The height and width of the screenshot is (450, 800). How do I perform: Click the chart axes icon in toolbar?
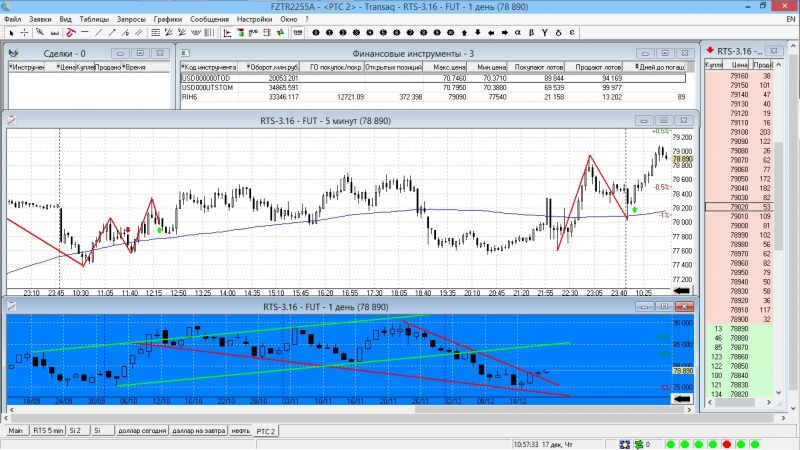(227, 33)
